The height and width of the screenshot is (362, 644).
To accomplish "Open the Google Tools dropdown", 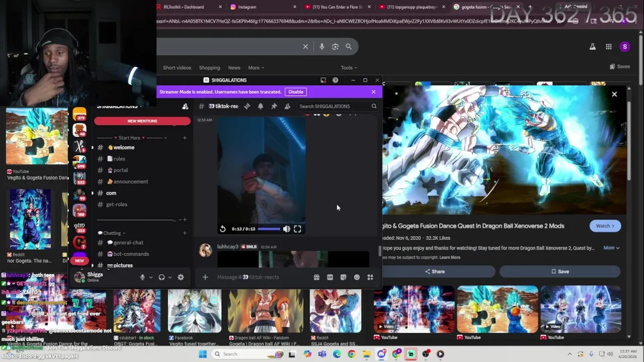I will pos(349,68).
